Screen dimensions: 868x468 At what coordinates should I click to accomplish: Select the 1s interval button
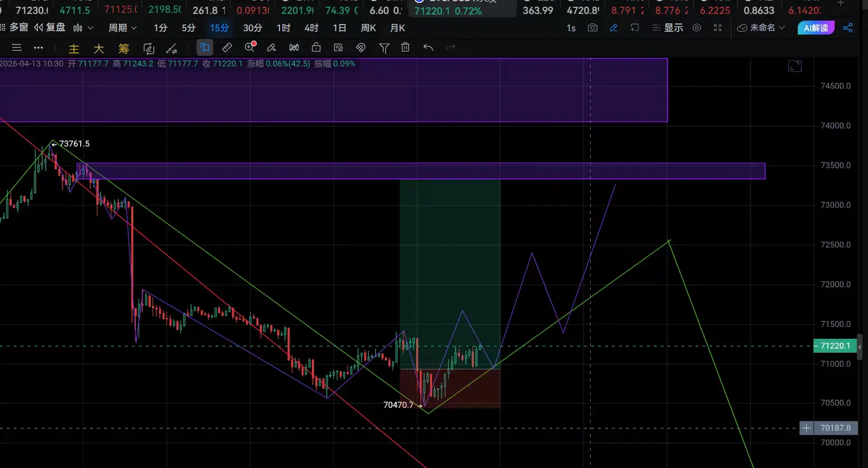point(571,28)
